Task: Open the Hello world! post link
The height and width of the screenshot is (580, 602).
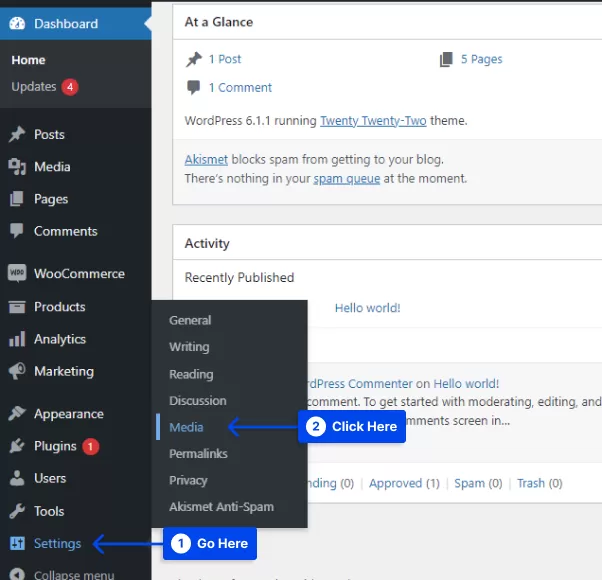Action: point(367,308)
